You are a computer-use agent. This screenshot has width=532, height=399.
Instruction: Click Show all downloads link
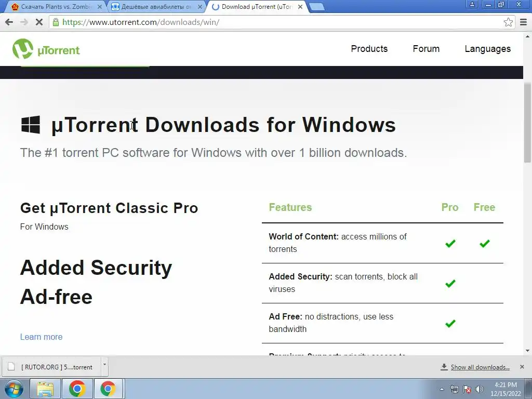pyautogui.click(x=480, y=367)
